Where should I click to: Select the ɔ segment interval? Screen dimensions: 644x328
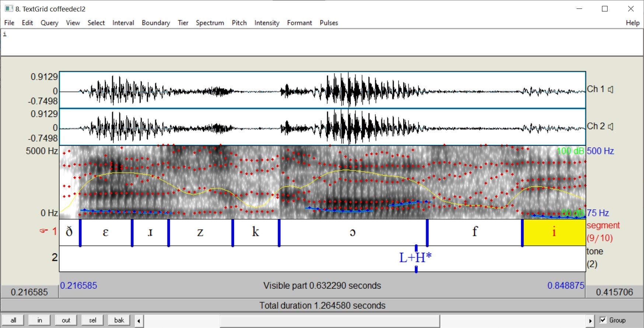point(353,232)
